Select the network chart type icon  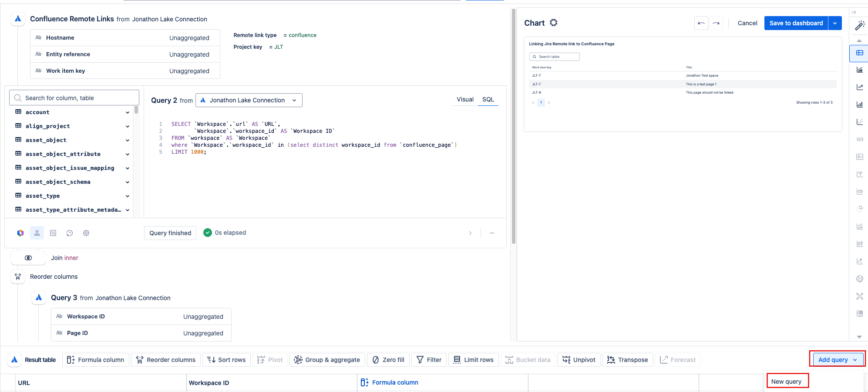(860, 296)
